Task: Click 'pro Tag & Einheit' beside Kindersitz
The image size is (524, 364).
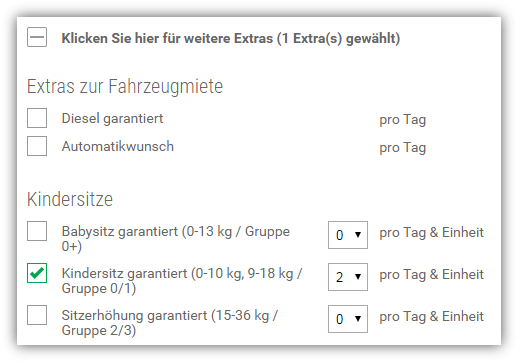Action: [431, 275]
